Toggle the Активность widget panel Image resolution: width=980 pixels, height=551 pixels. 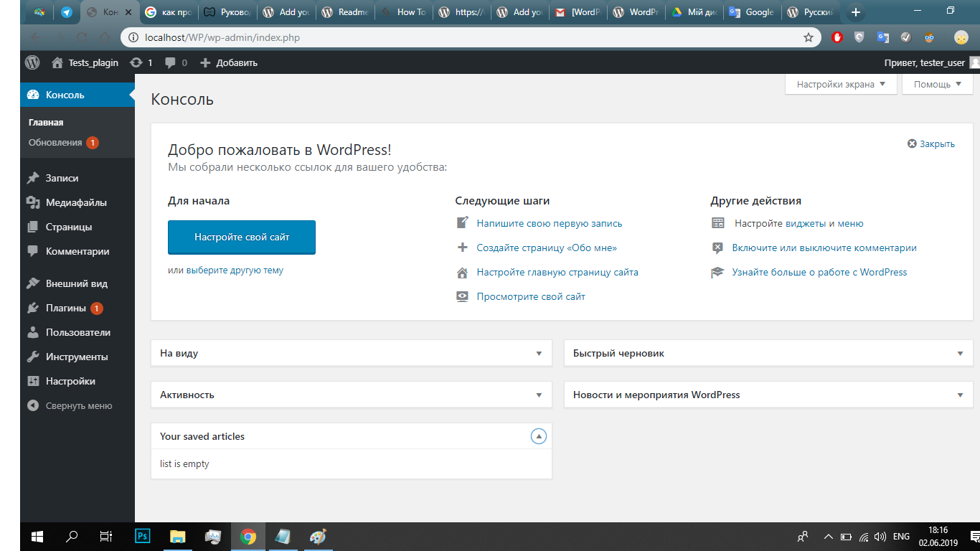(x=539, y=395)
